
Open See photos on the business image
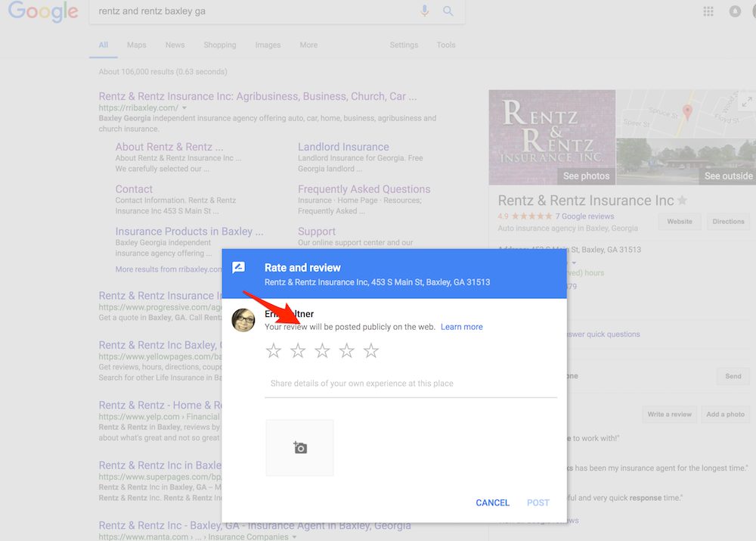[587, 176]
